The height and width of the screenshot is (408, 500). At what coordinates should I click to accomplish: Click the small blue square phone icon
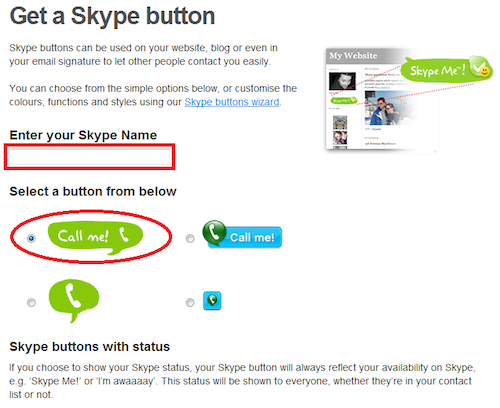click(x=212, y=301)
